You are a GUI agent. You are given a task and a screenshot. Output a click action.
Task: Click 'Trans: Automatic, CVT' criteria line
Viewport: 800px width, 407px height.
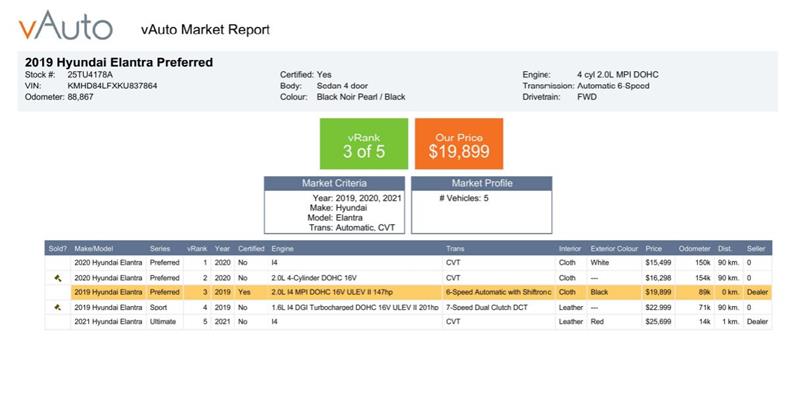(x=352, y=227)
